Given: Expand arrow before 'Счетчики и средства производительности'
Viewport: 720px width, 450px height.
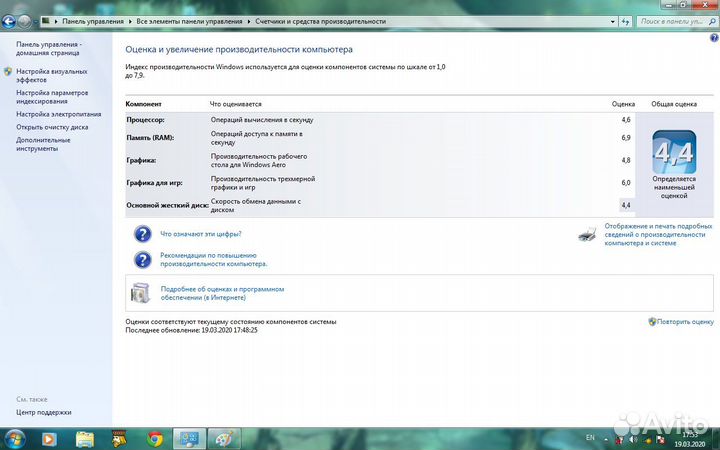Looking at the screenshot, I should [x=249, y=21].
